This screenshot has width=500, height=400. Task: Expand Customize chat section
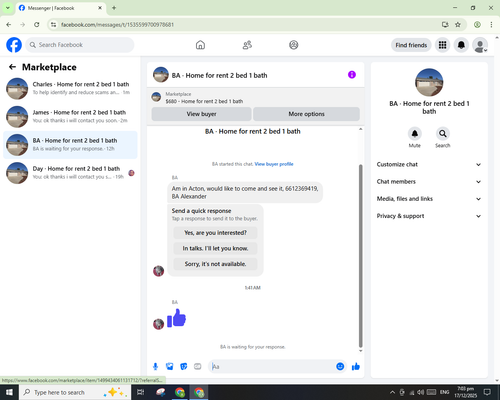pos(429,164)
